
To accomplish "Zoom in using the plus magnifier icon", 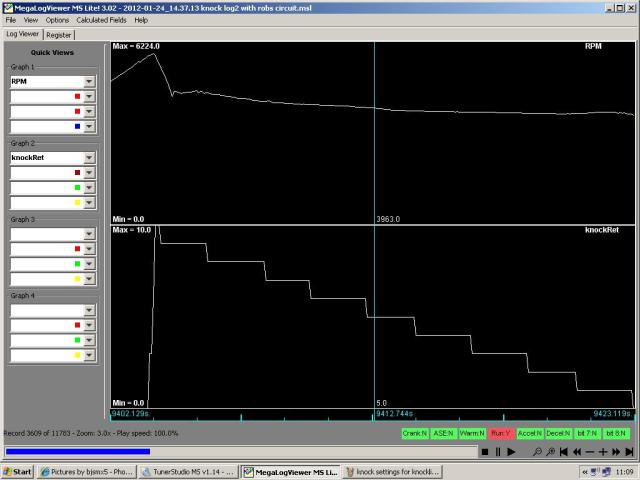I will point(551,451).
